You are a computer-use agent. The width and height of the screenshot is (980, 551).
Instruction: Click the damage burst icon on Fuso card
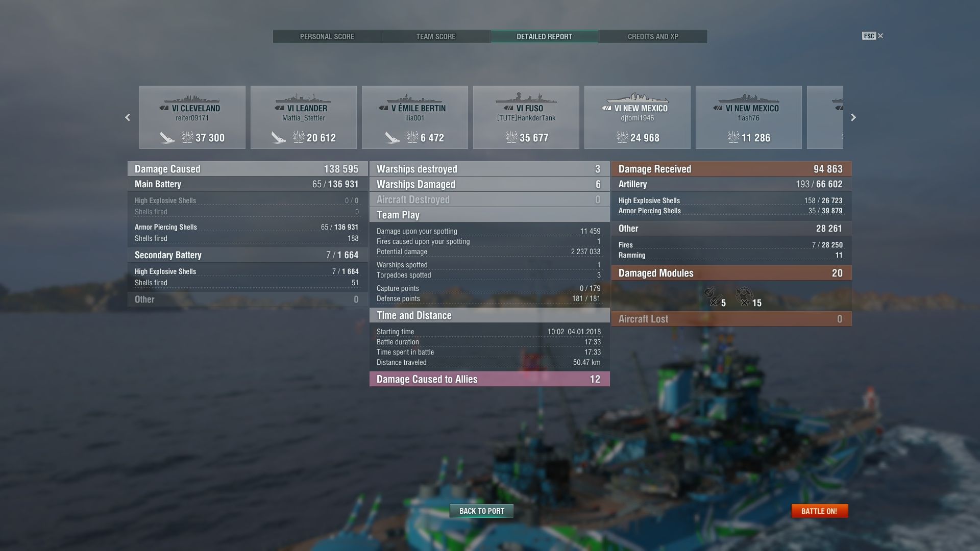511,137
